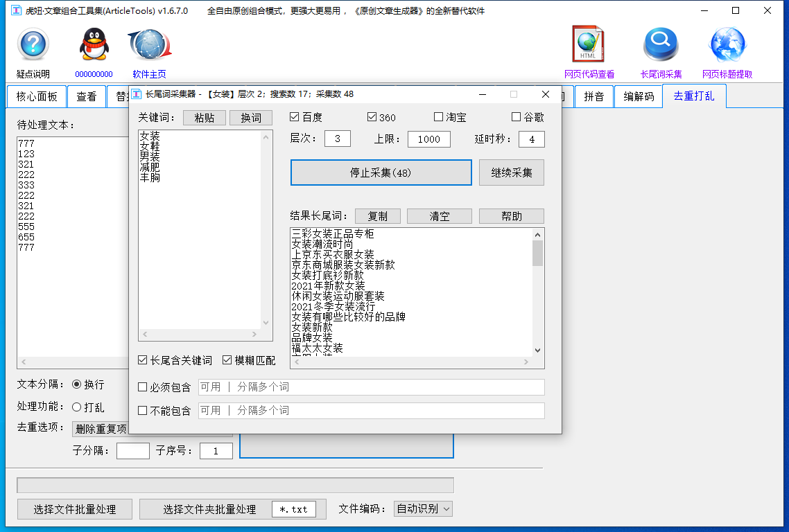Select keyword 丰胸 in keyword list

(x=150, y=177)
